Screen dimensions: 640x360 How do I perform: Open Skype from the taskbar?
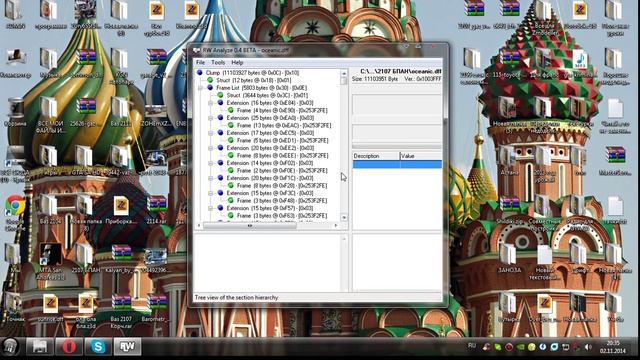point(98,347)
